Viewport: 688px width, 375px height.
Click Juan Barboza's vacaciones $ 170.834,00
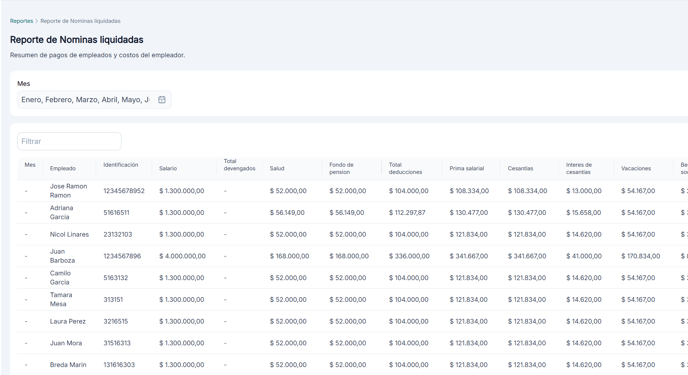click(640, 256)
